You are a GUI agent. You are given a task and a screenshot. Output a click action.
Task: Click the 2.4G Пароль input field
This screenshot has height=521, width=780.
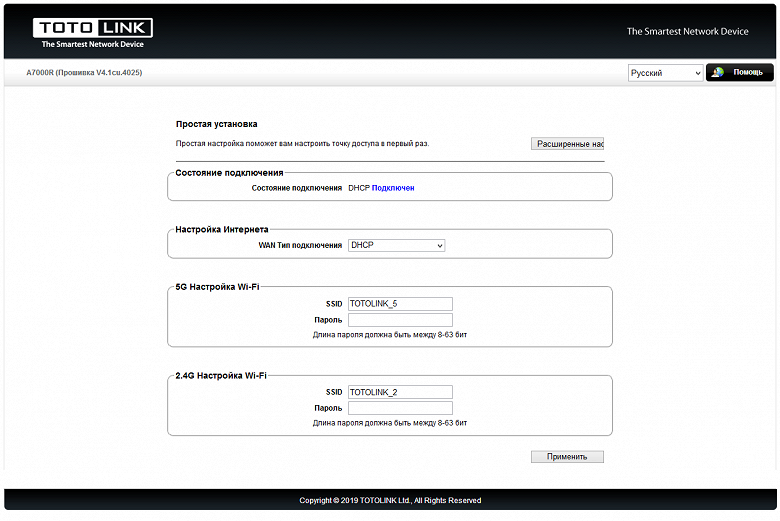(x=400, y=408)
